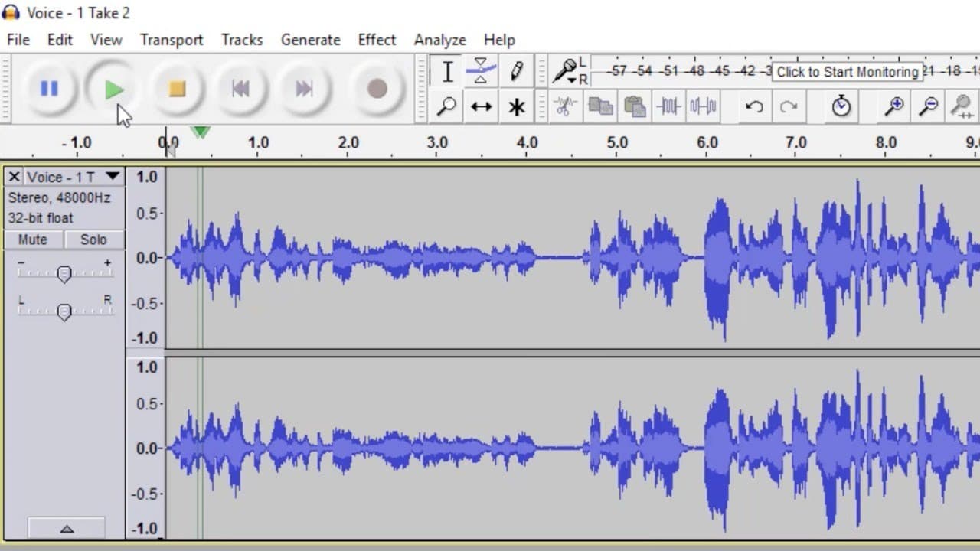980x551 pixels.
Task: Cut selection with the scissors icon
Action: [x=565, y=106]
